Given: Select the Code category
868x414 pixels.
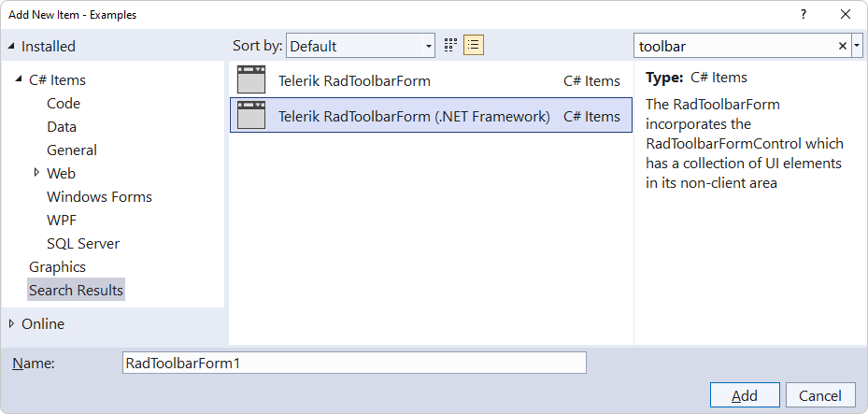Looking at the screenshot, I should [64, 104].
